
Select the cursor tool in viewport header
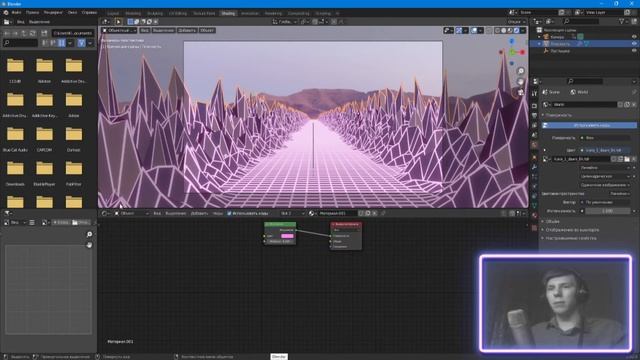click(x=118, y=22)
